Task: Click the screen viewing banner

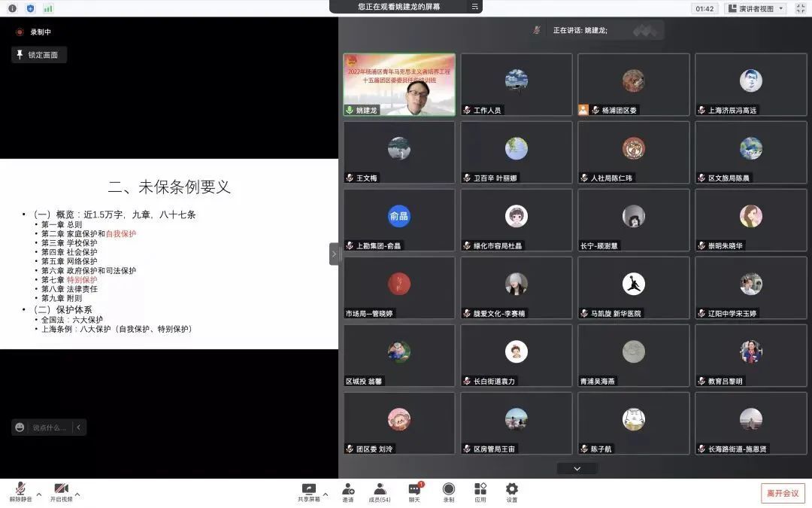Action: pos(405,7)
